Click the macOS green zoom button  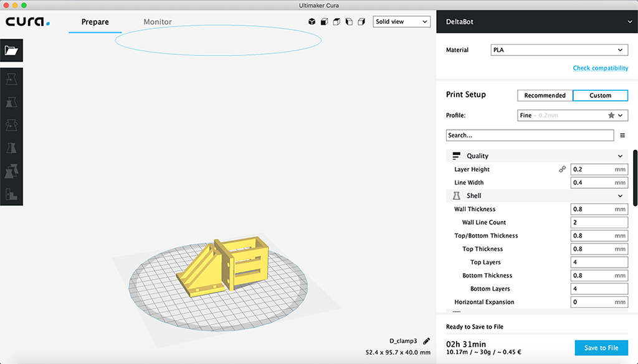point(24,5)
